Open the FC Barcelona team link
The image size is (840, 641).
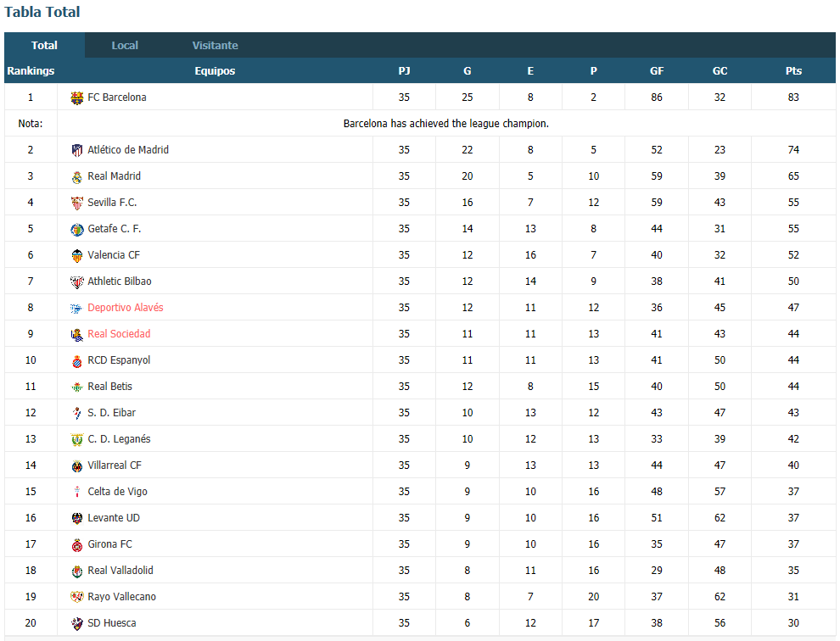117,97
